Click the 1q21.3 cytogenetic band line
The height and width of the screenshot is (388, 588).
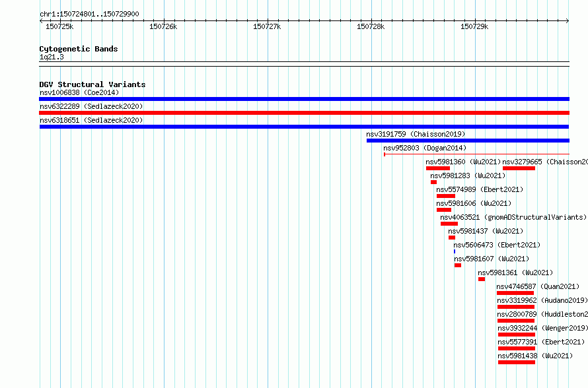click(304, 64)
